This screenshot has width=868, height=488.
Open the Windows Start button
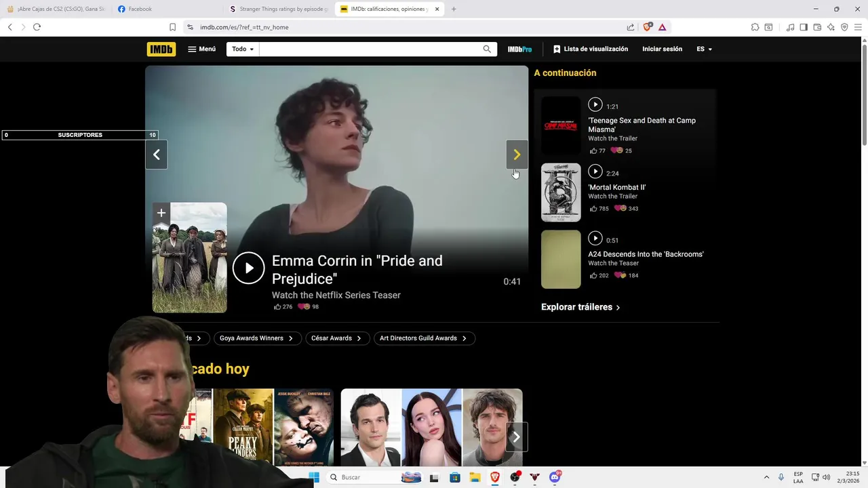(313, 477)
